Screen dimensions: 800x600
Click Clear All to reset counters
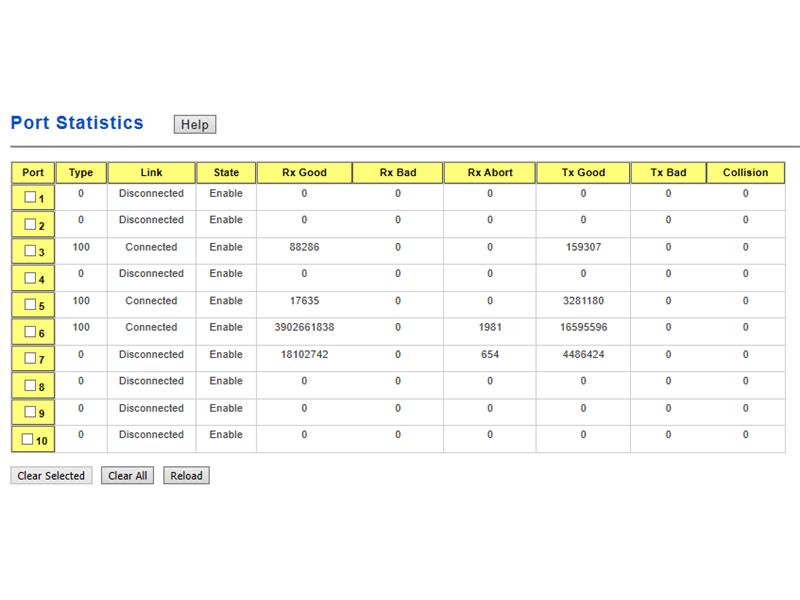(x=128, y=476)
